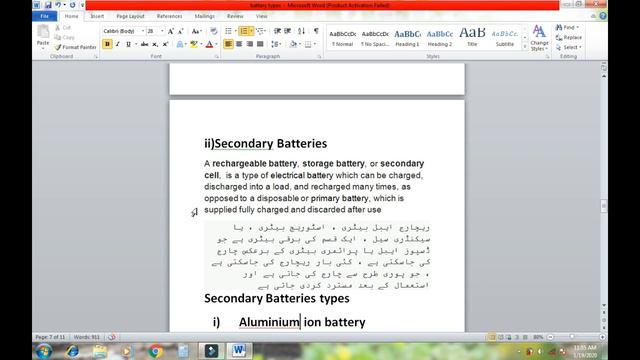Toggle Bold formatting
Image resolution: width=640 pixels, height=360 pixels.
(x=107, y=44)
